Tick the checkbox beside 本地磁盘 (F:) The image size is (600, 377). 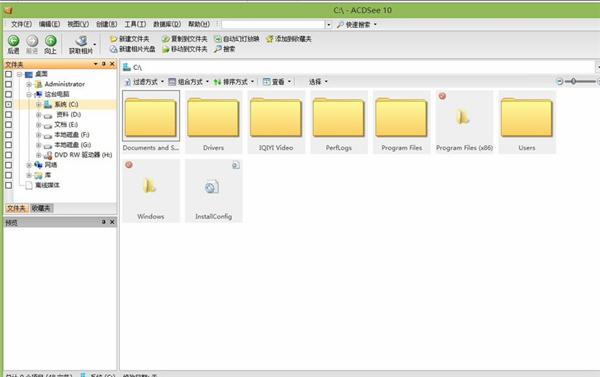pyautogui.click(x=8, y=135)
